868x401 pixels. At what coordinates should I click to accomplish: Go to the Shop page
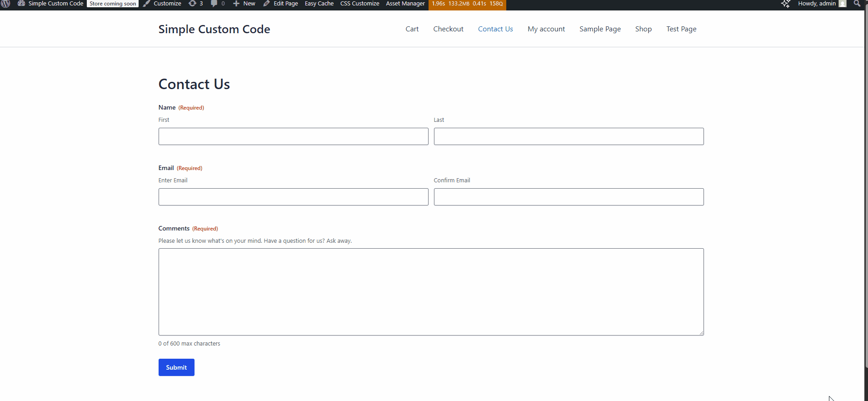[643, 29]
